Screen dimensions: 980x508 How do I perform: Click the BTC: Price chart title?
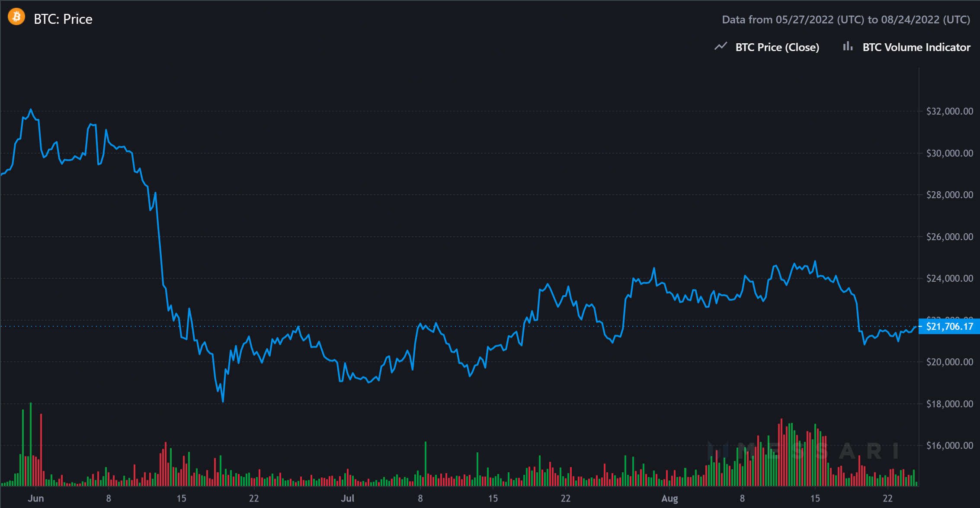[63, 19]
